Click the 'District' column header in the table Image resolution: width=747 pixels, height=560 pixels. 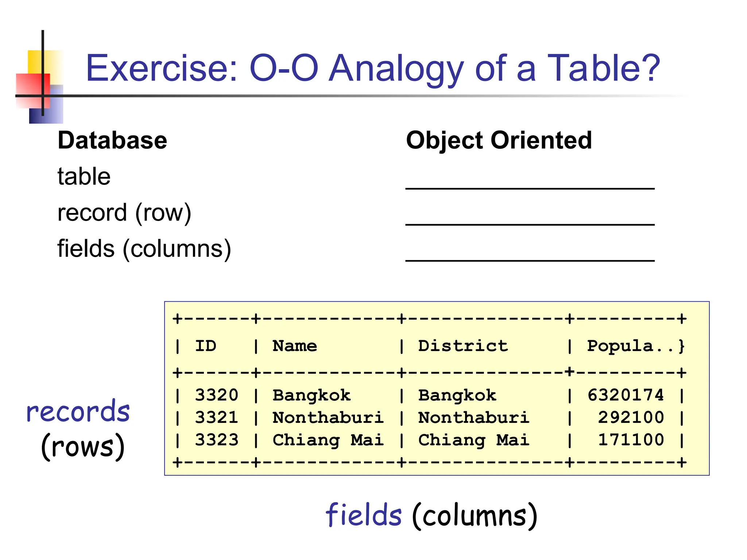[462, 346]
